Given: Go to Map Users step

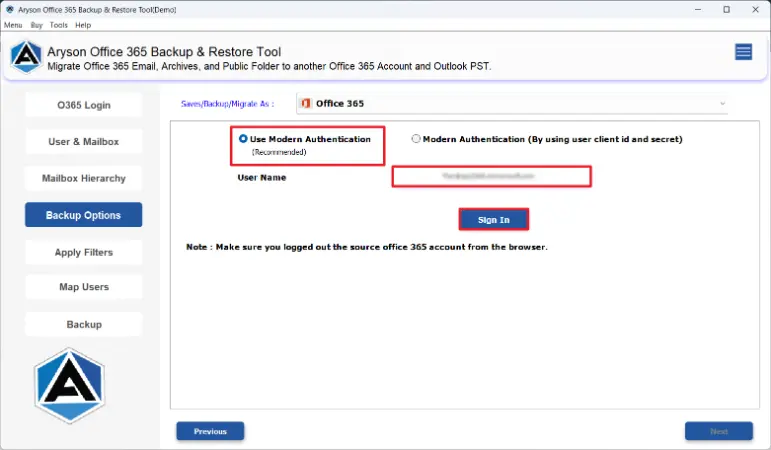Looking at the screenshot, I should click(x=84, y=287).
